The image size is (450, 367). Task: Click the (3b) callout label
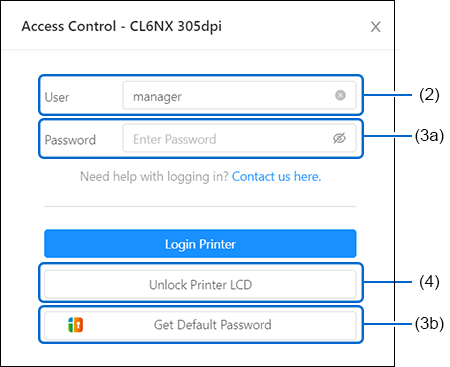point(429,324)
